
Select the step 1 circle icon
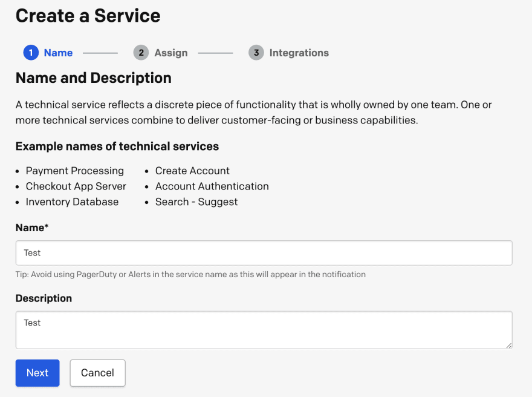(x=31, y=53)
